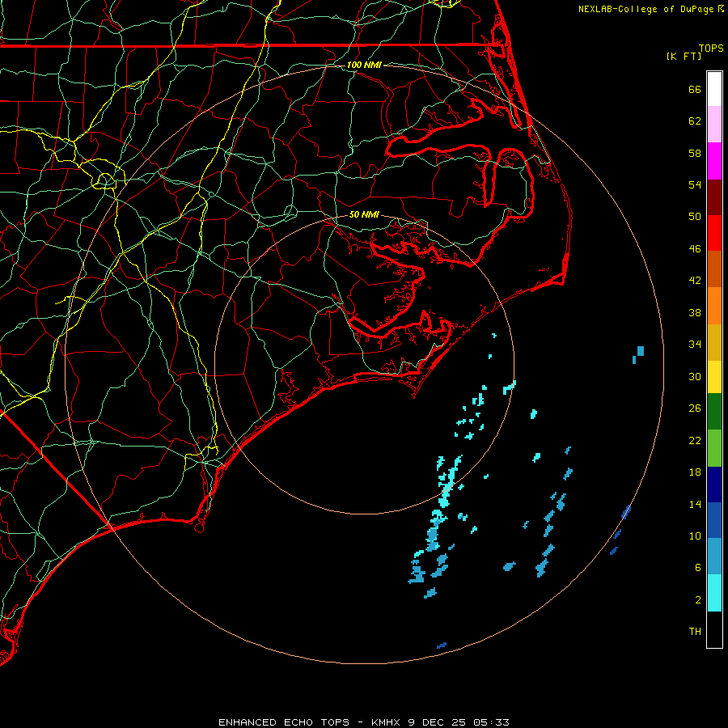Click the bright red 50 kft legend swatch
Viewport: 728px width, 728px height.
click(x=714, y=233)
